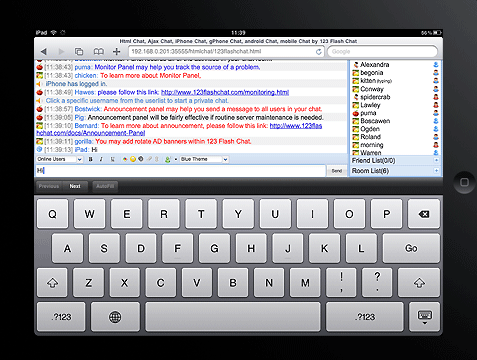477x360 pixels.
Task: Select user Boscawen in the user list
Action: pos(375,121)
